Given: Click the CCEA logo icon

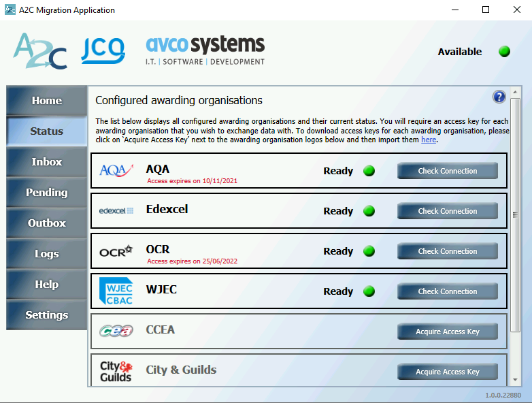Looking at the screenshot, I should [116, 330].
